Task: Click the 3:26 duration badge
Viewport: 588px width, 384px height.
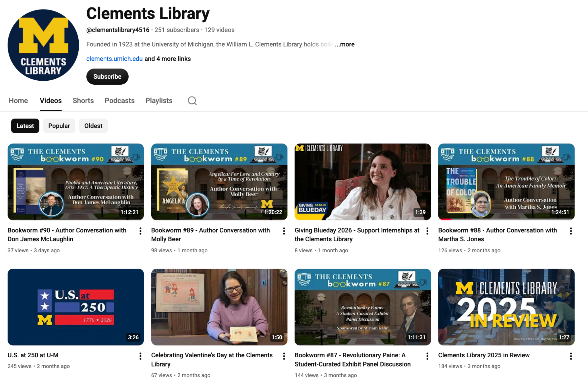Action: tap(133, 337)
